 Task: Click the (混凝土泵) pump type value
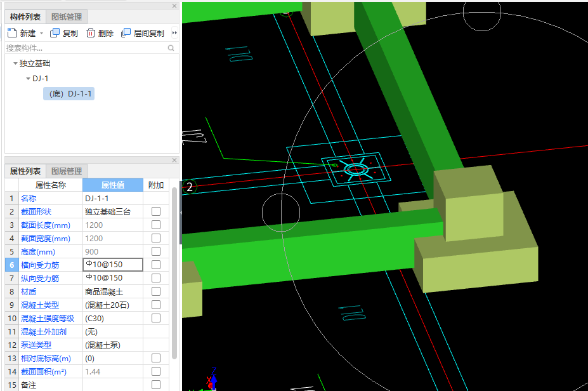(x=113, y=345)
